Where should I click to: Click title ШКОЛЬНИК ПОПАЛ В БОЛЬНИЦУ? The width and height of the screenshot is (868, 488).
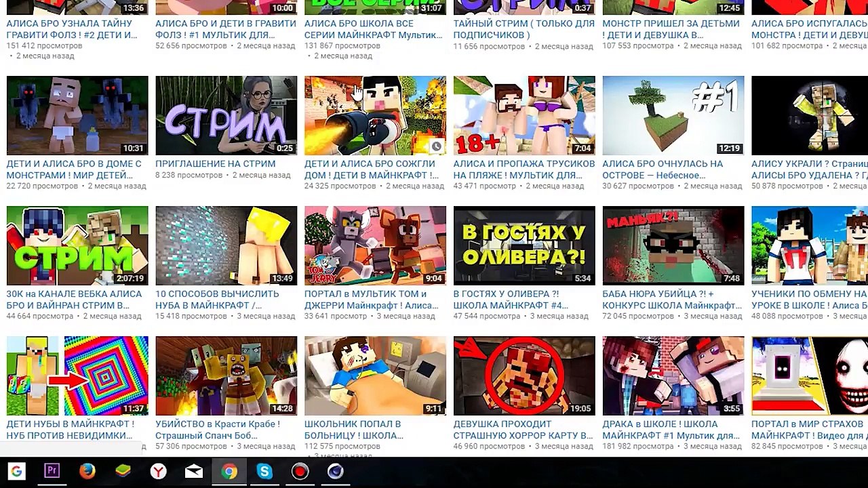pos(353,429)
